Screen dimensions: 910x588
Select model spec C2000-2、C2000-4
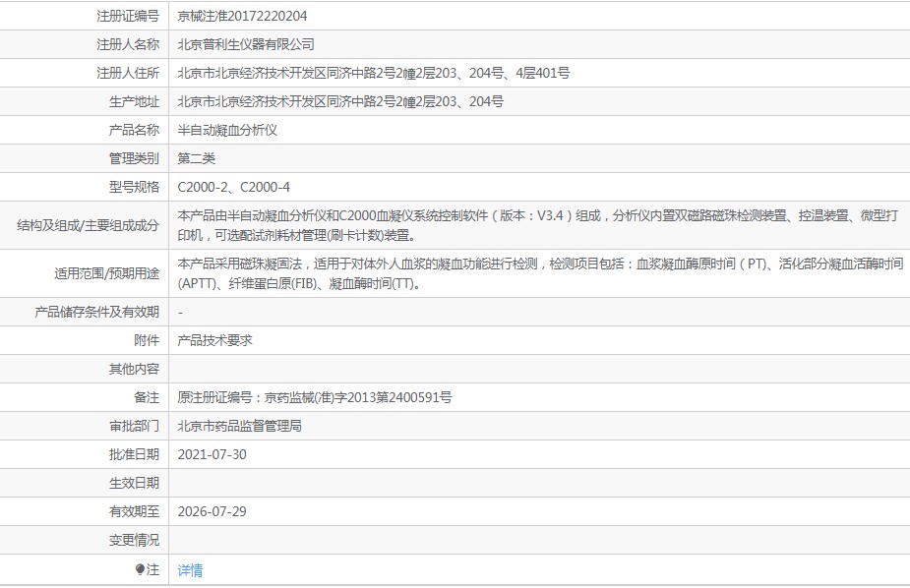233,187
